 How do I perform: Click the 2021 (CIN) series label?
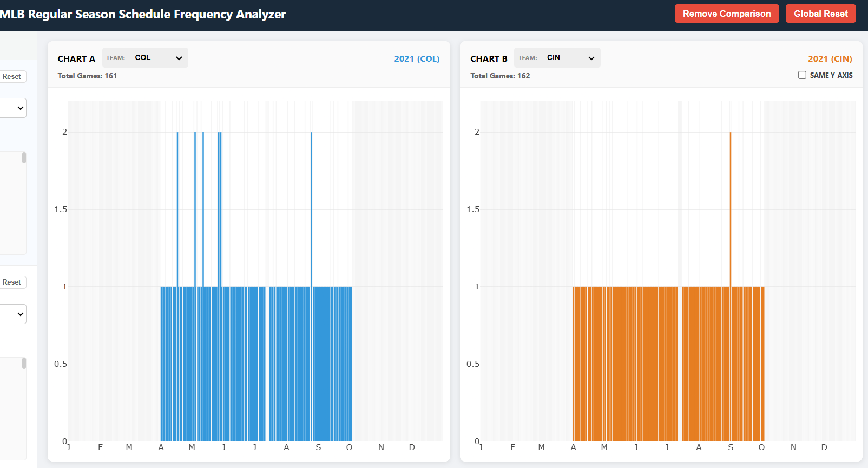[x=830, y=59]
